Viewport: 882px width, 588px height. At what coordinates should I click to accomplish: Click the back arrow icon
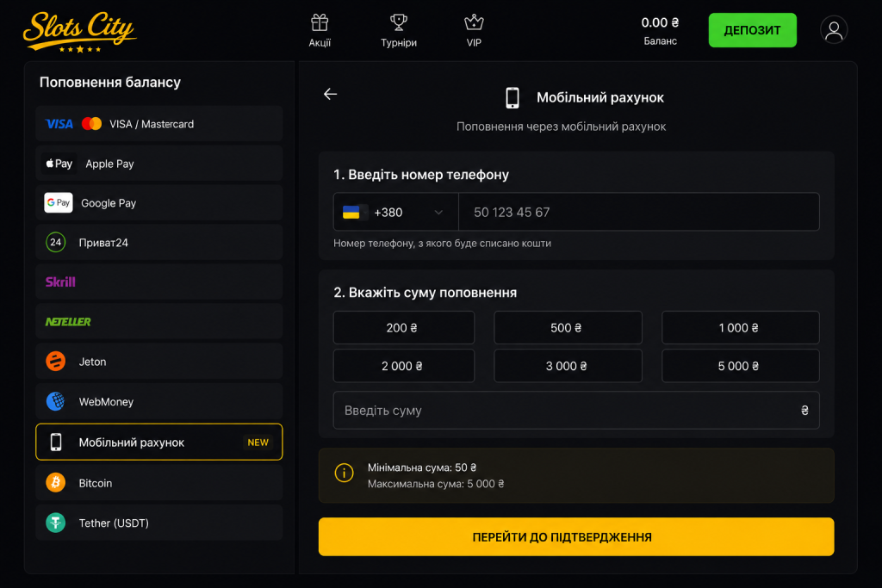[330, 94]
